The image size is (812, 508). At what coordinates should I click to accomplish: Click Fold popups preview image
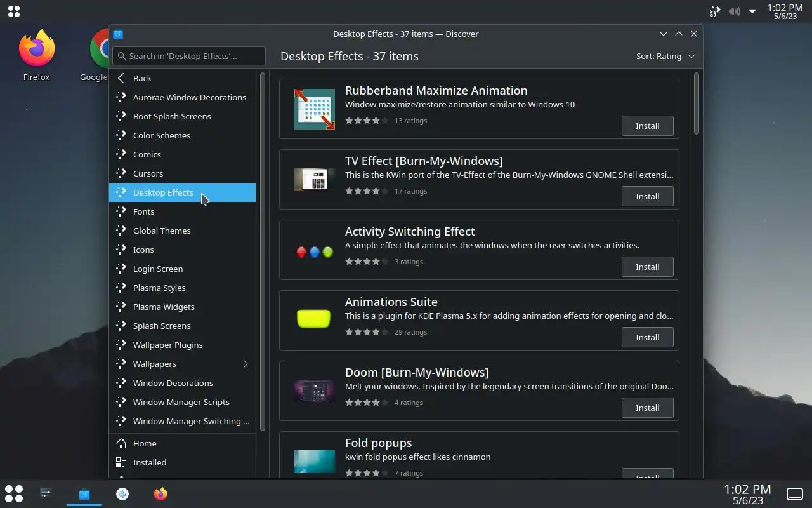point(315,462)
